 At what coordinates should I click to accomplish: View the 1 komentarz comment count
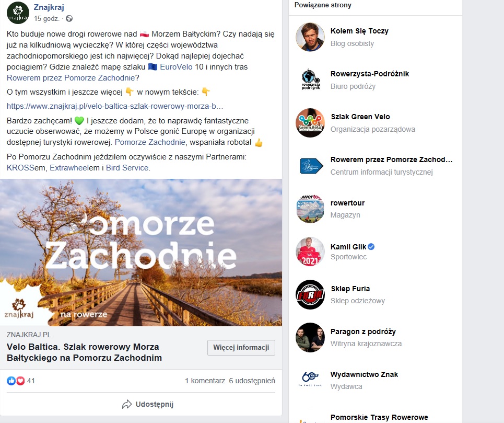click(x=205, y=381)
